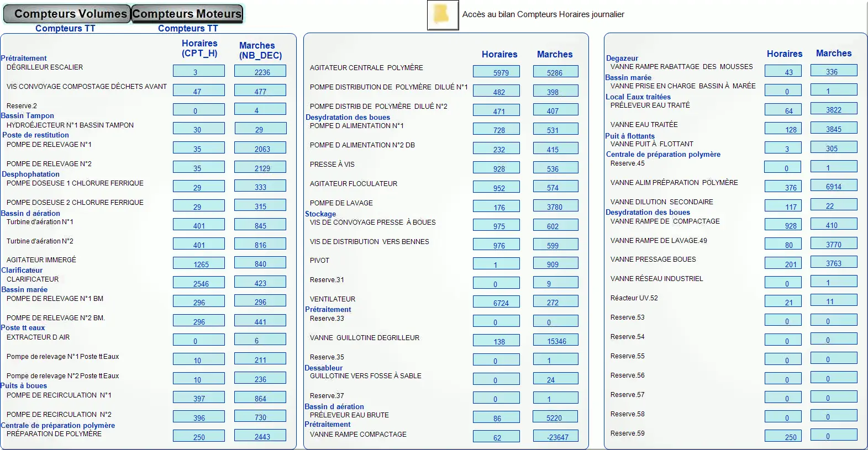Select Marches value 845 for Turbine d'aération N°1
Image resolution: width=868 pixels, height=450 pixels.
coord(260,225)
